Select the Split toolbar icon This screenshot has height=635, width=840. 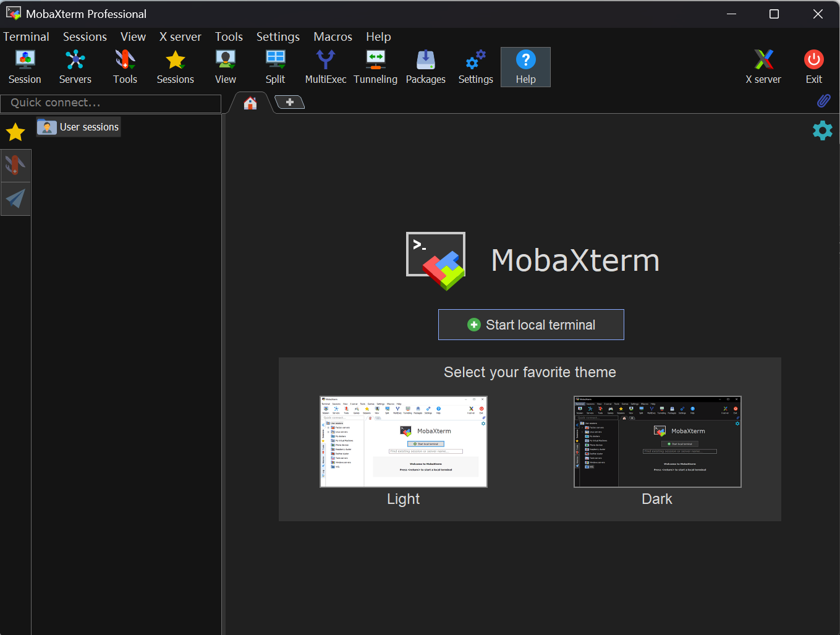pos(275,67)
